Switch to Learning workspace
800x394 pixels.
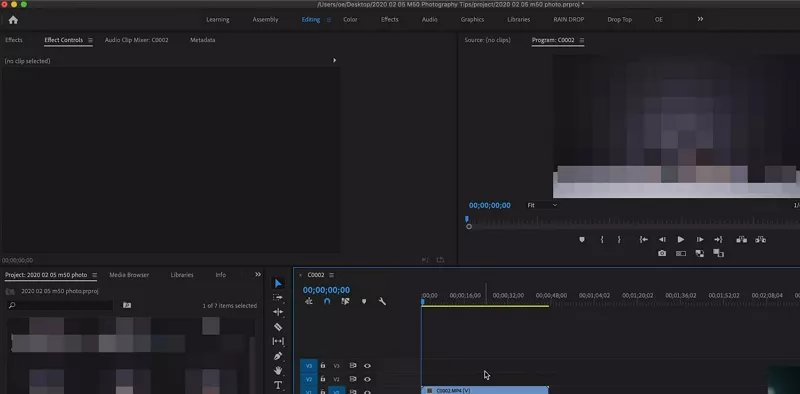218,19
